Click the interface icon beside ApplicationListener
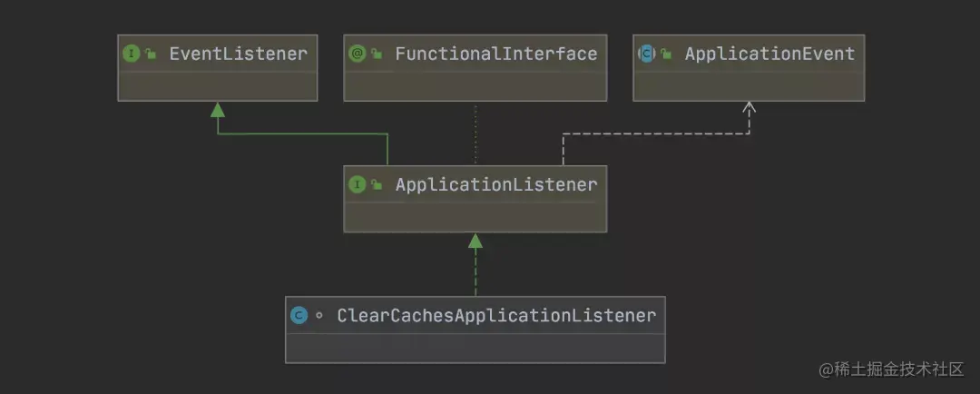This screenshot has width=980, height=394. pyautogui.click(x=357, y=184)
